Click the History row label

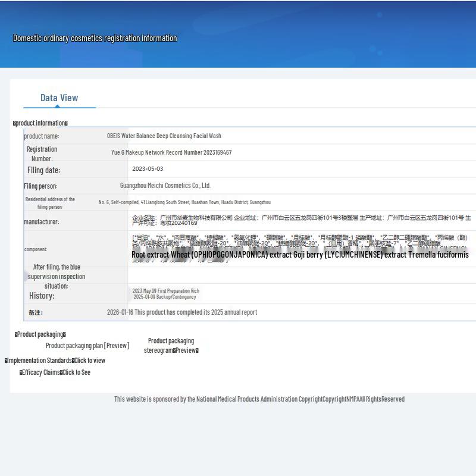tap(42, 296)
